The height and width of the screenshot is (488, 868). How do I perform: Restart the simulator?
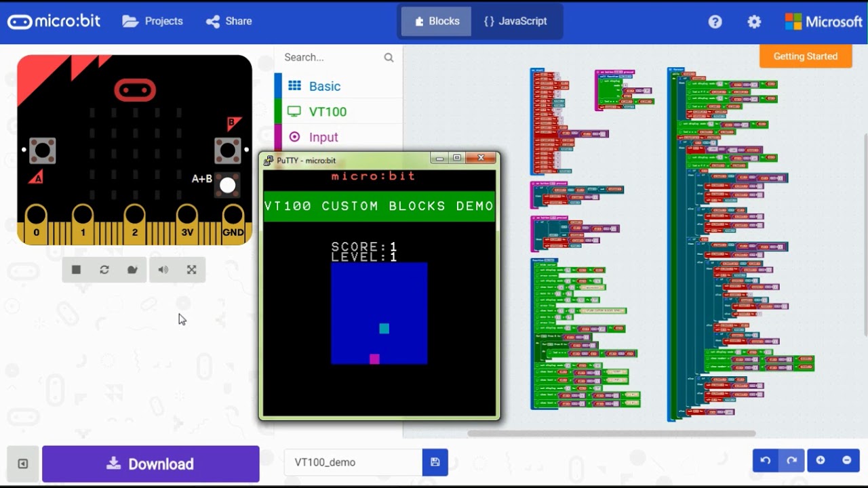pos(104,270)
